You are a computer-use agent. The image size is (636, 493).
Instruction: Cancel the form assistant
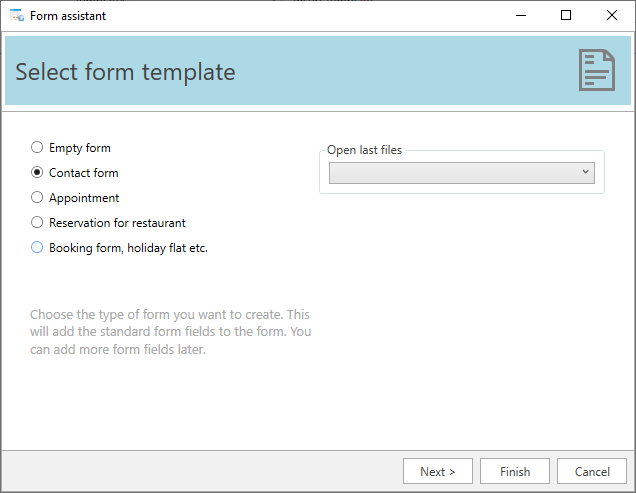click(x=592, y=471)
